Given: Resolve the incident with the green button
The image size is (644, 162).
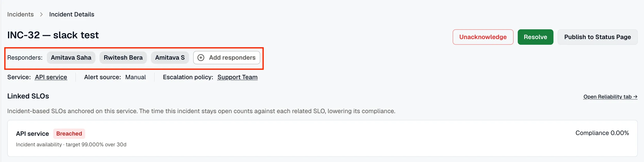Looking at the screenshot, I should tap(535, 37).
